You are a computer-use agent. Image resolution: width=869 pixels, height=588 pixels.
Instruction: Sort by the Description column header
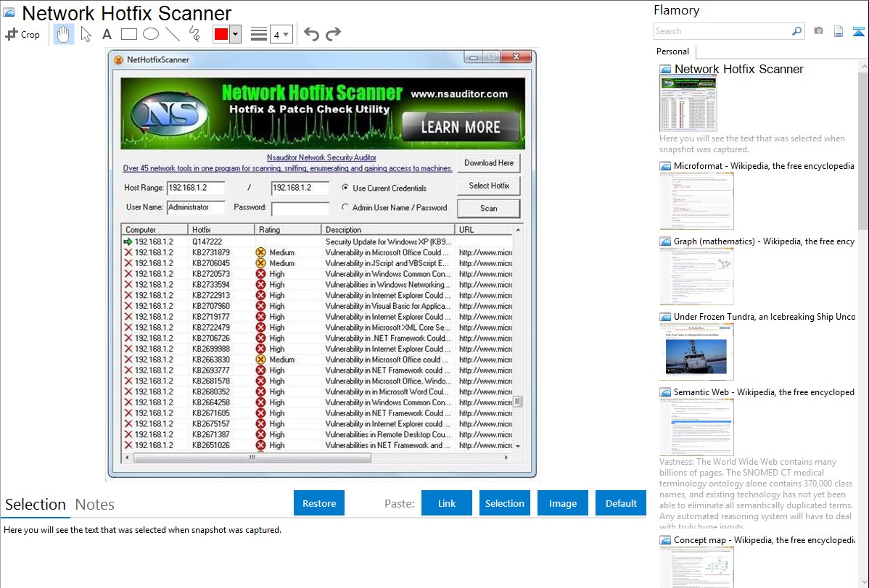pyautogui.click(x=387, y=229)
